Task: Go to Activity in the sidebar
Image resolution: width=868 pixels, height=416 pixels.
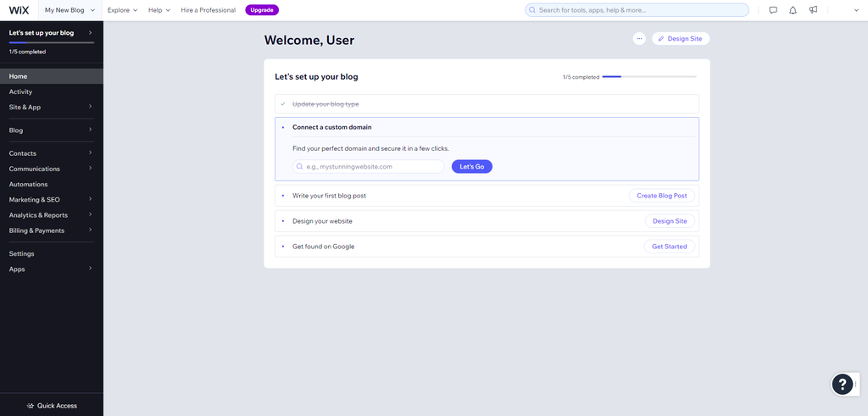Action: coord(21,92)
